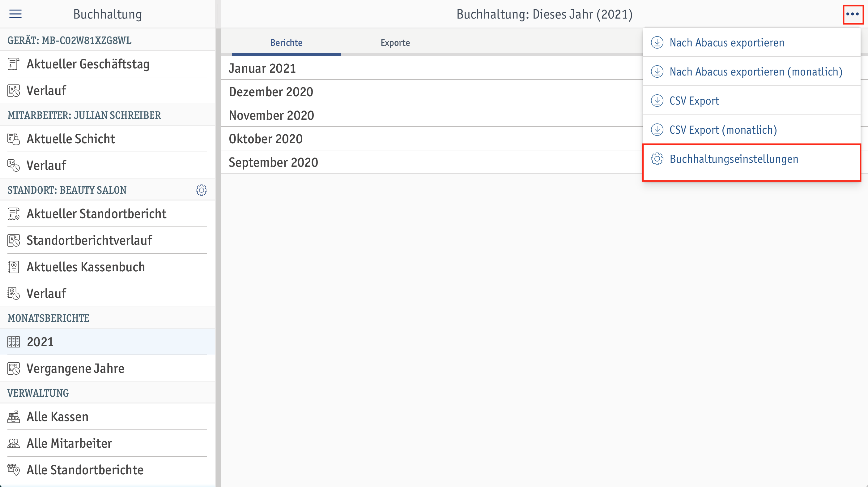Viewport: 868px width, 487px height.
Task: Open the September 2020 report
Action: 432,162
